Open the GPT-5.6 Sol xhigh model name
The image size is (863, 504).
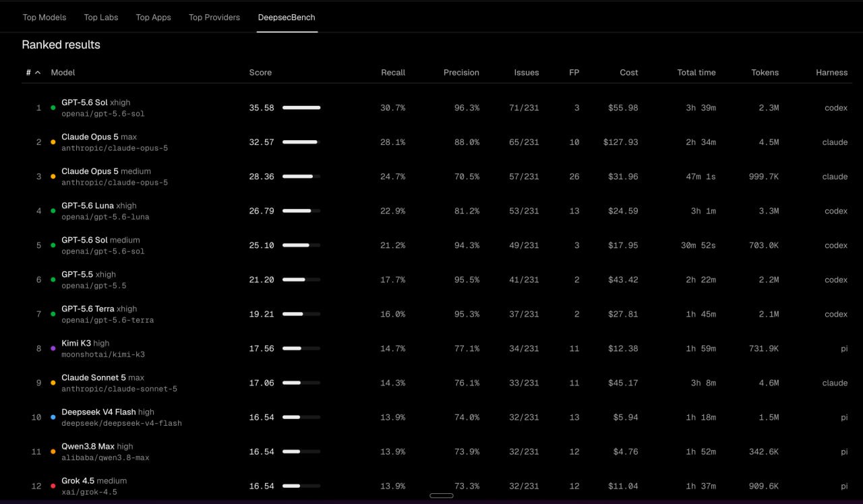pyautogui.click(x=96, y=102)
